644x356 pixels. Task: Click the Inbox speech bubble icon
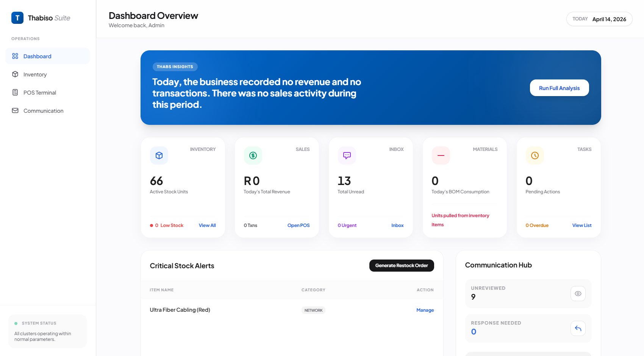[347, 155]
